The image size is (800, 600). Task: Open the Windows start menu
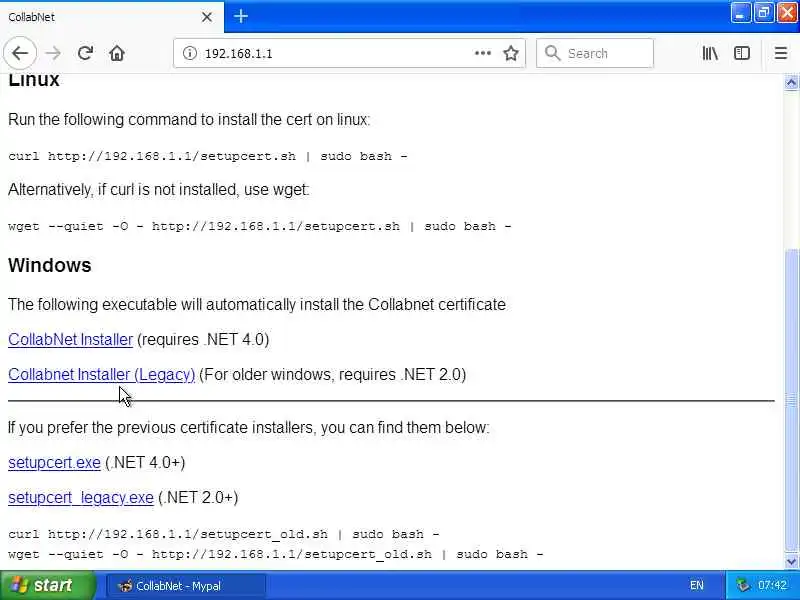[47, 585]
